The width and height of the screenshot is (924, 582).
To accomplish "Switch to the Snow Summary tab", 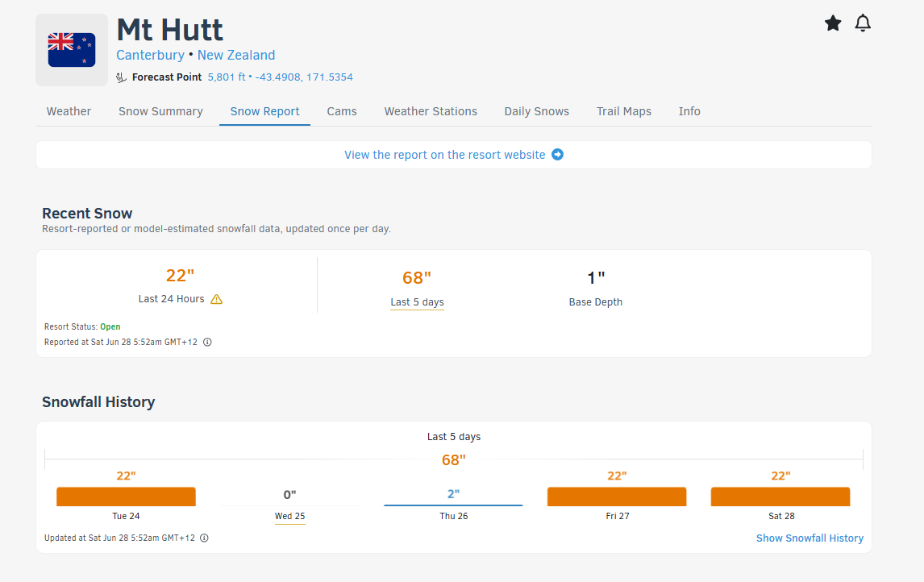I will coord(161,111).
